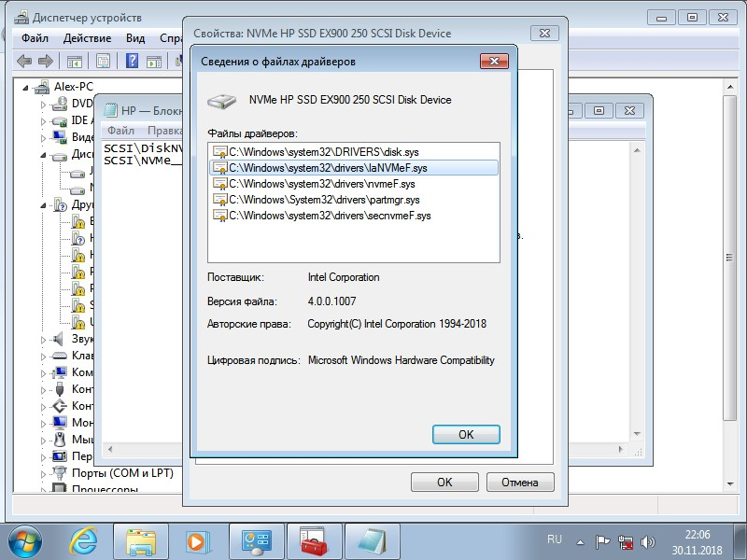Viewport: 747px width, 560px height.
Task: Click OK in the device Properties window
Action: (444, 482)
